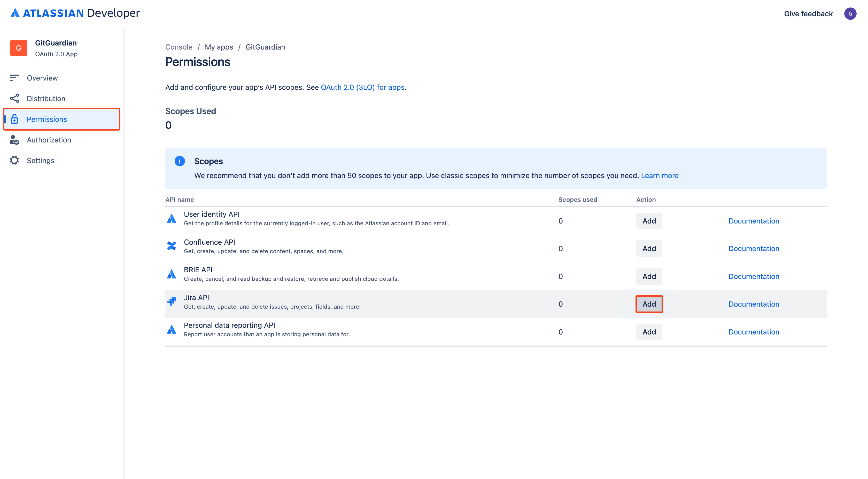Add the Confluence API
Screen dimensions: 868x479
pos(649,249)
